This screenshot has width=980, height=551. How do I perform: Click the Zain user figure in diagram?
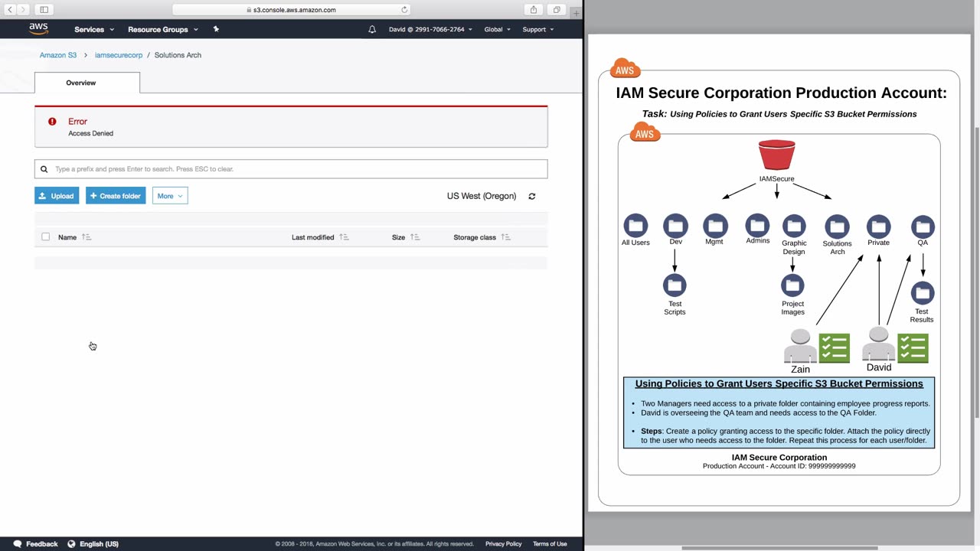tap(800, 346)
